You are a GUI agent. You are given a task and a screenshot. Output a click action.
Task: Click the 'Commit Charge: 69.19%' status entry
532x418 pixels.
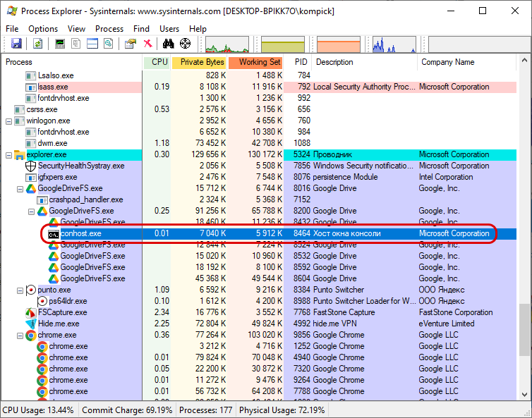127,410
